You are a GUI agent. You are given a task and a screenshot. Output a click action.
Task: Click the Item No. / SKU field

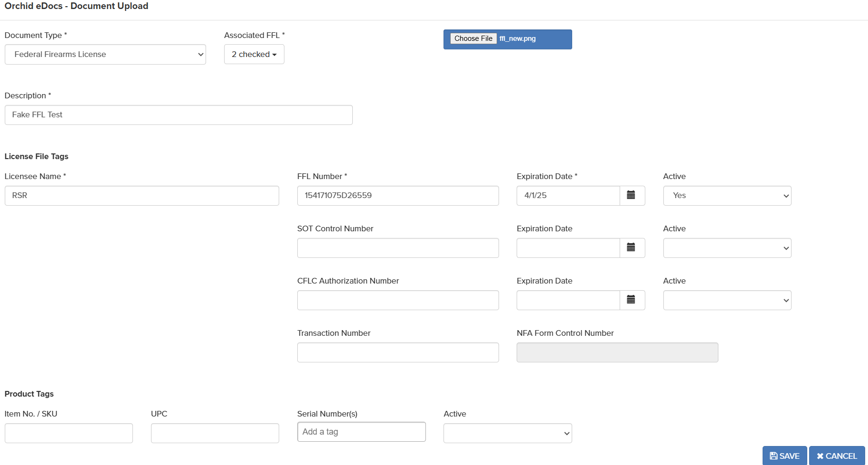(x=69, y=433)
